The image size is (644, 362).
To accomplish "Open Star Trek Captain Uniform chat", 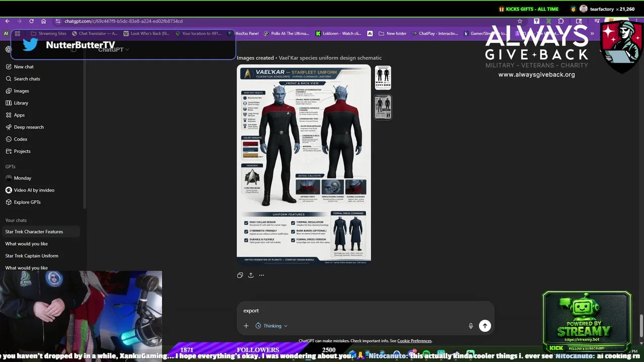I will click(x=41, y=256).
